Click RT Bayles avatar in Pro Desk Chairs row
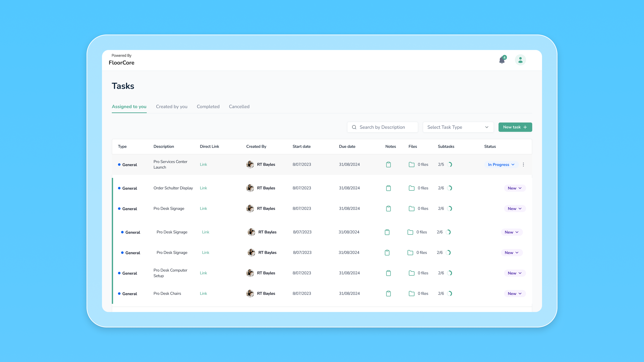The height and width of the screenshot is (362, 644). point(250,294)
